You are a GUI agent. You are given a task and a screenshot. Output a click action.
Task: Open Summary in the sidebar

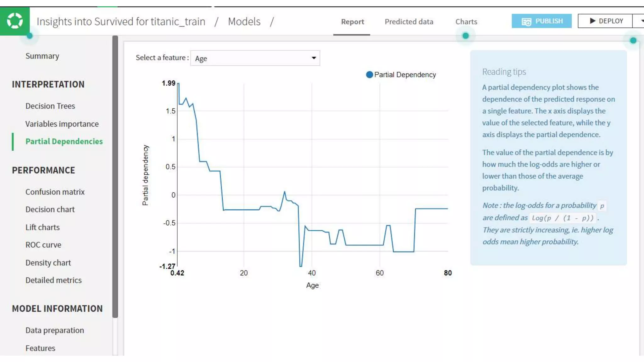pyautogui.click(x=42, y=56)
